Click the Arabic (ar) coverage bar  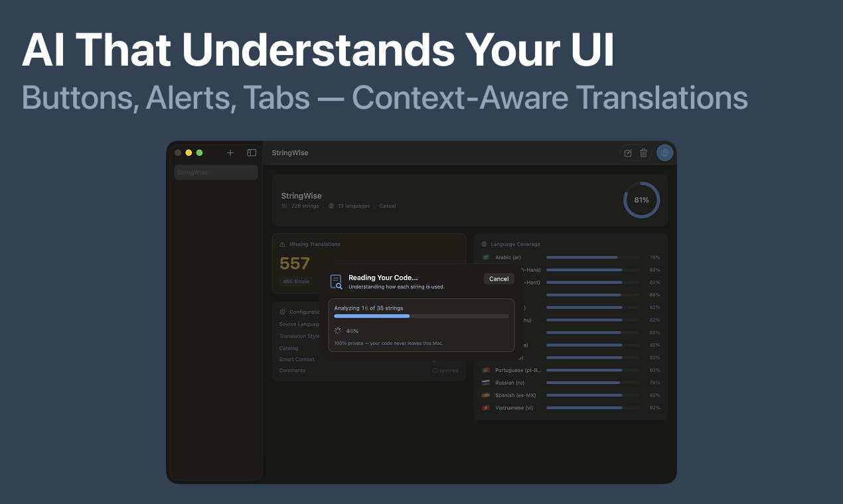coord(593,257)
